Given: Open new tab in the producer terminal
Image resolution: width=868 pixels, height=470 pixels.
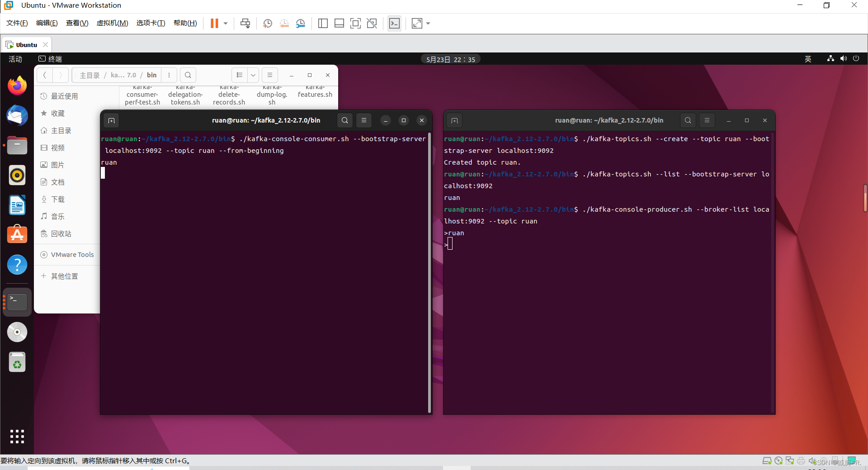Looking at the screenshot, I should [455, 120].
